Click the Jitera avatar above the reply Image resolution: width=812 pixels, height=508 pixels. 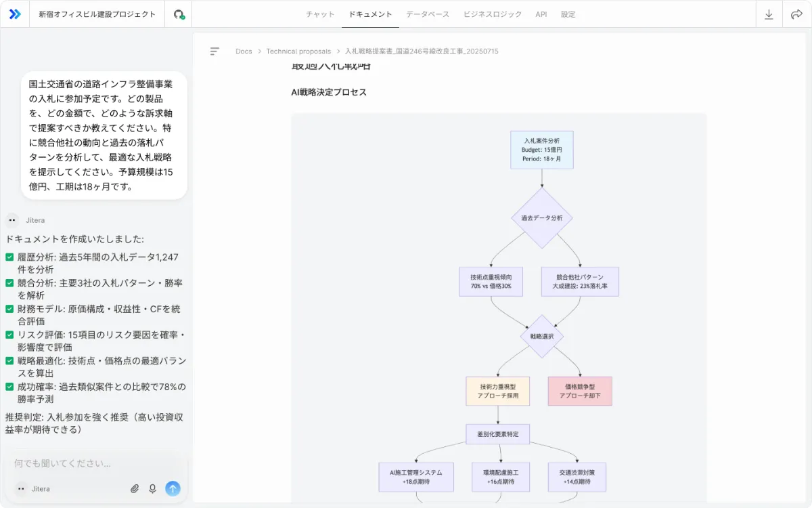[12, 220]
